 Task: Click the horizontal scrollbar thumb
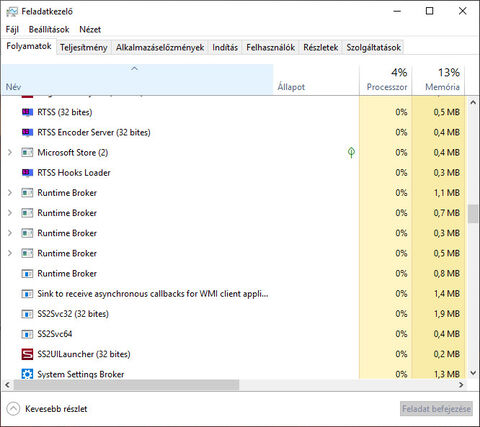tap(126, 385)
